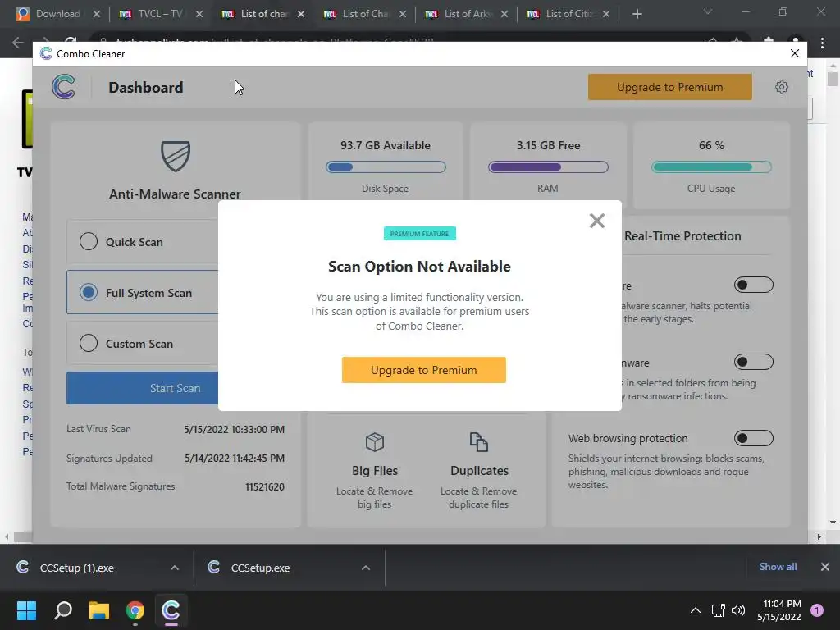840x630 pixels.
Task: Open the taskbar clock and date
Action: [779, 610]
